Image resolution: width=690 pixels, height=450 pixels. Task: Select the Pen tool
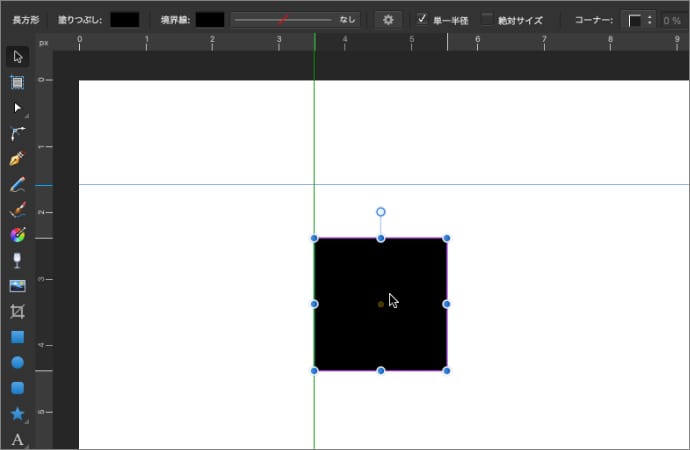point(17,159)
